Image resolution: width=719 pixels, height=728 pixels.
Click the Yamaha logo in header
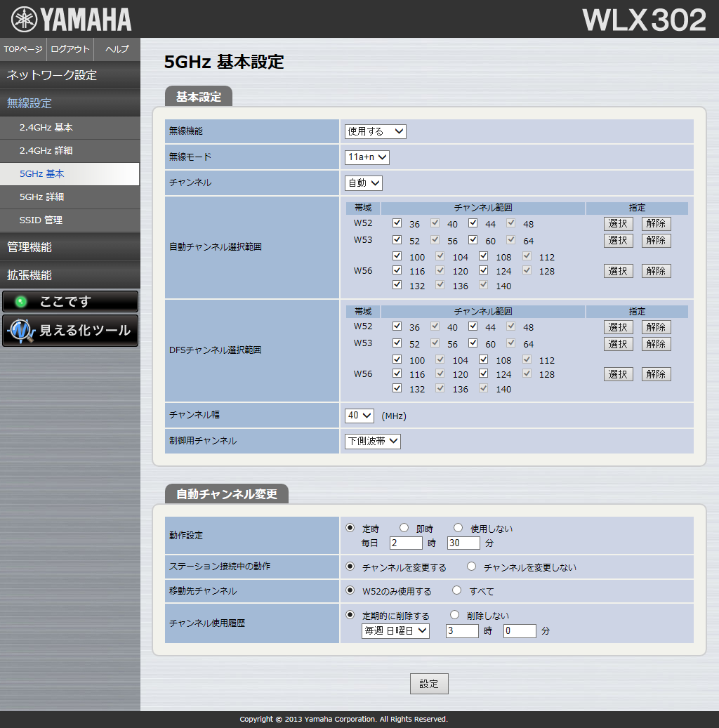coord(72,19)
